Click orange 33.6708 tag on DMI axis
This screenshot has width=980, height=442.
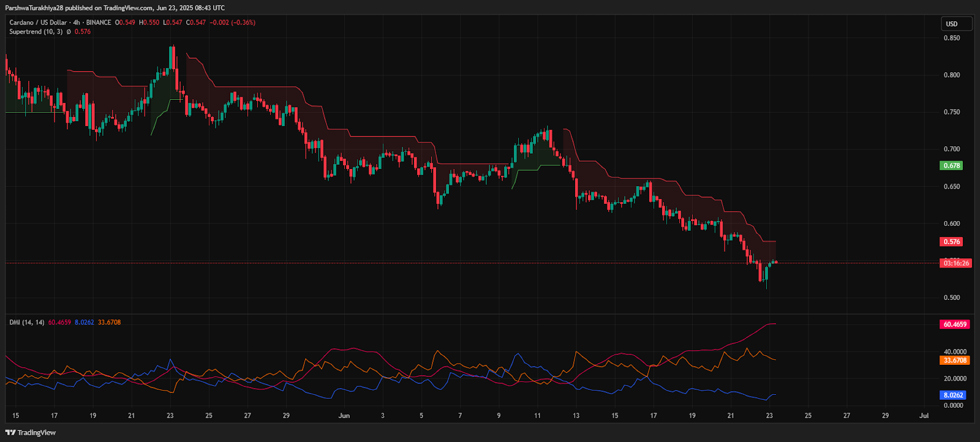click(954, 361)
